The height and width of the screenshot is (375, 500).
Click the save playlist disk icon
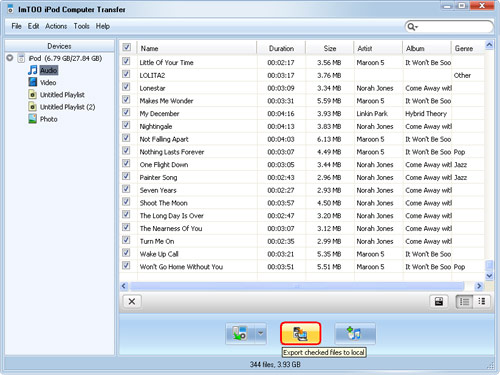[439, 301]
